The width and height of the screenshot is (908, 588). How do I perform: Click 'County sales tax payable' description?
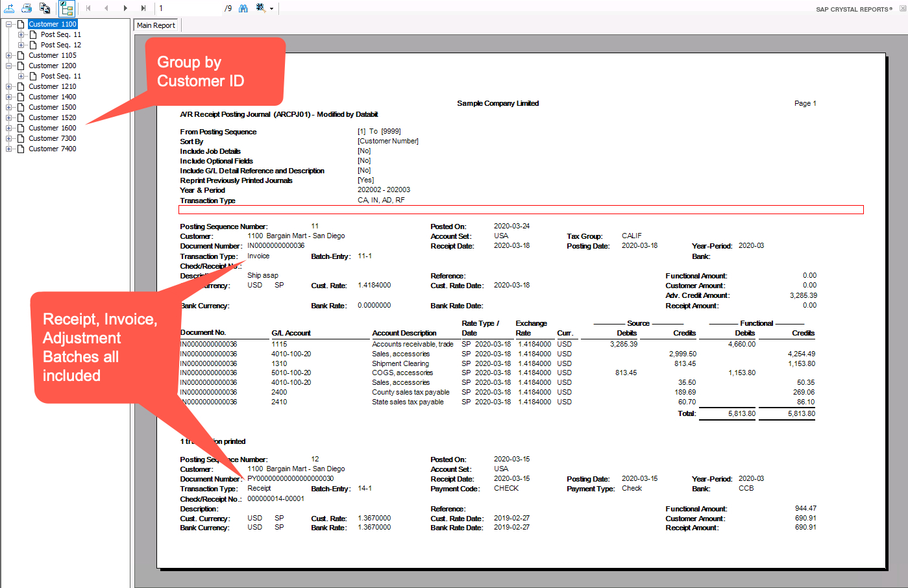[x=411, y=392]
